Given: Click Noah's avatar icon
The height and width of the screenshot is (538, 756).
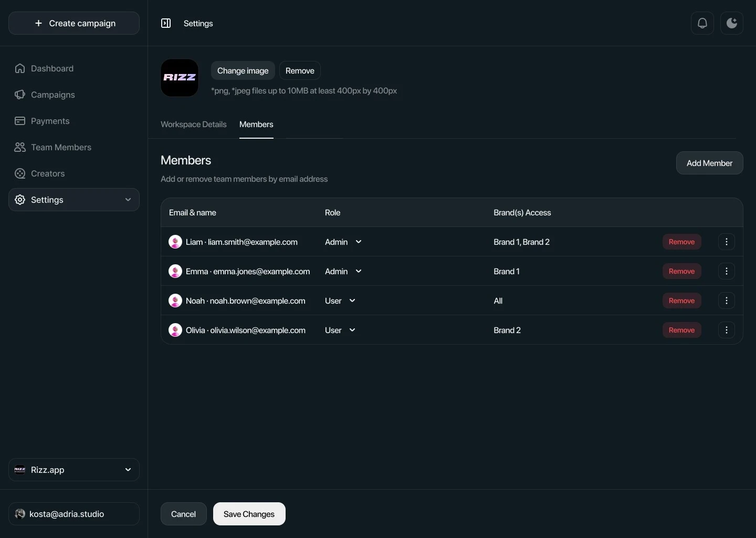Looking at the screenshot, I should click(175, 301).
